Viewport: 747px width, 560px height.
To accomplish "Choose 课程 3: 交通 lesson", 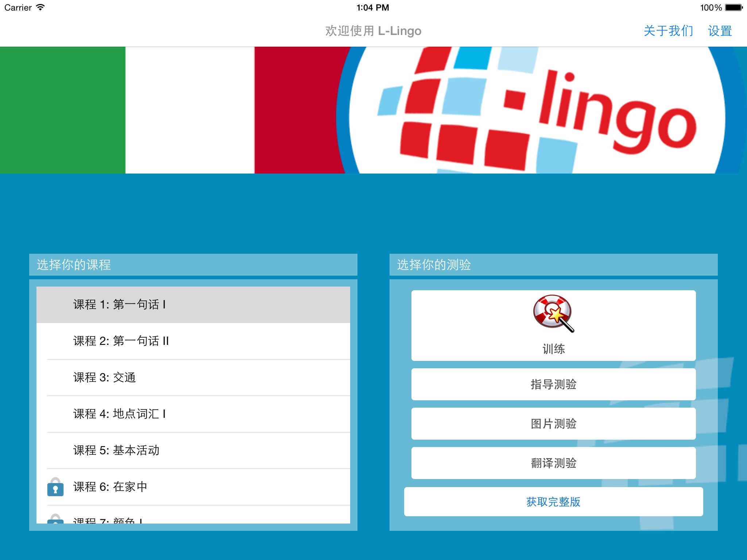I will (193, 378).
